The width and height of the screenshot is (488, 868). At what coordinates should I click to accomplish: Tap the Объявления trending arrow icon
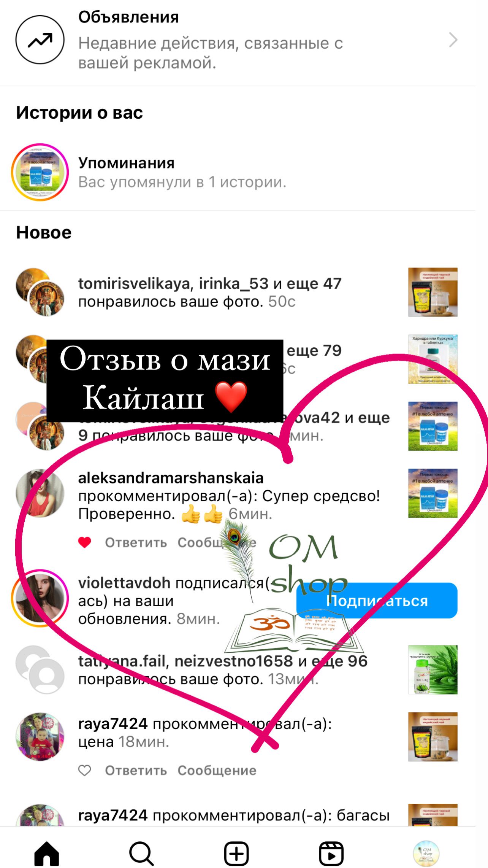tap(40, 40)
